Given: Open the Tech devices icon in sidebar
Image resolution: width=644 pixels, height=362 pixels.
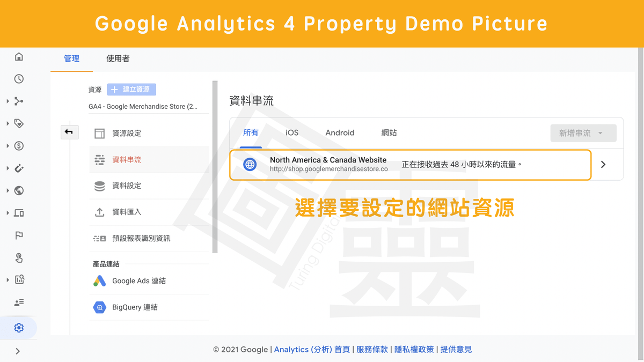Looking at the screenshot, I should (19, 213).
